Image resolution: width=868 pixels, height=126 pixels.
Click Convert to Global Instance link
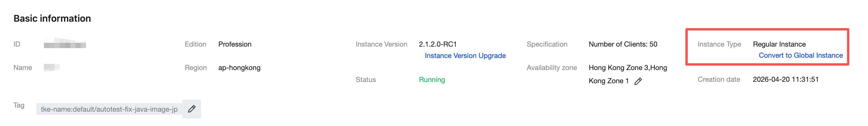point(801,55)
